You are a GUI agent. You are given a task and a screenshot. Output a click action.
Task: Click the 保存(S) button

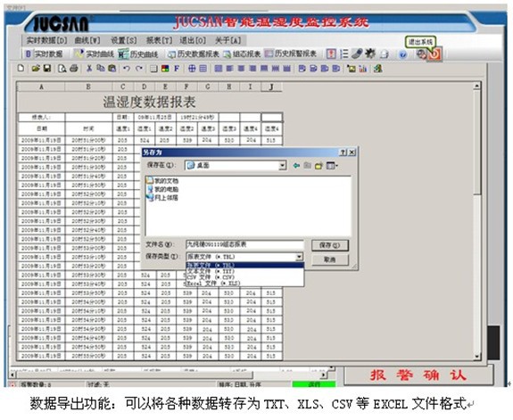pyautogui.click(x=330, y=245)
